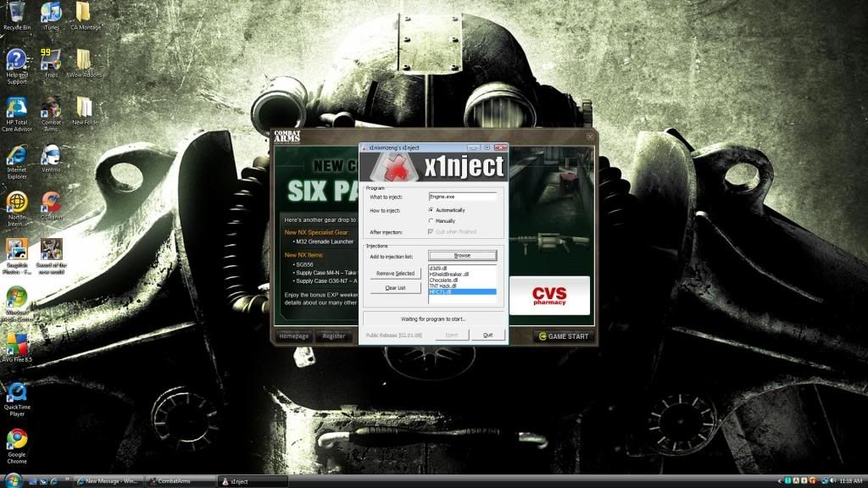868x488 pixels.
Task: Click Remove Selected button
Action: (395, 274)
